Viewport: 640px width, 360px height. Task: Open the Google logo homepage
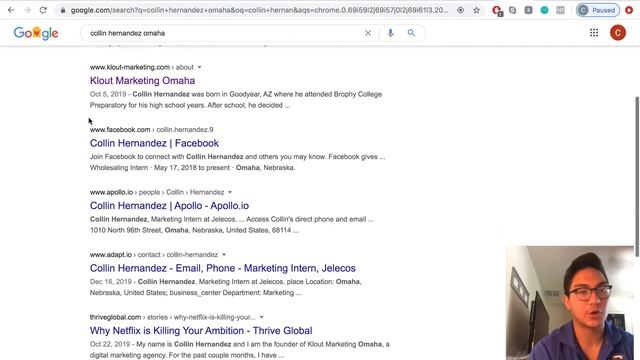pos(36,33)
